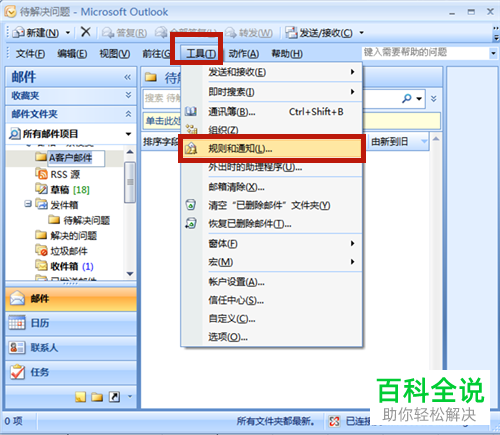Click the Shortcuts icon in navigation bar
The height and width of the screenshot is (435, 500).
[114, 397]
